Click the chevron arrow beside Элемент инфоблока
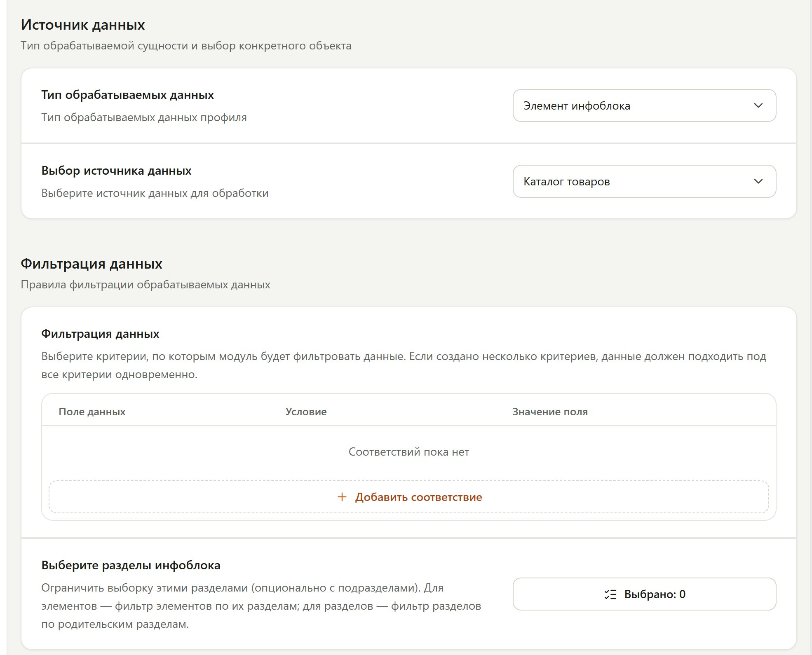The width and height of the screenshot is (812, 655). coord(758,105)
